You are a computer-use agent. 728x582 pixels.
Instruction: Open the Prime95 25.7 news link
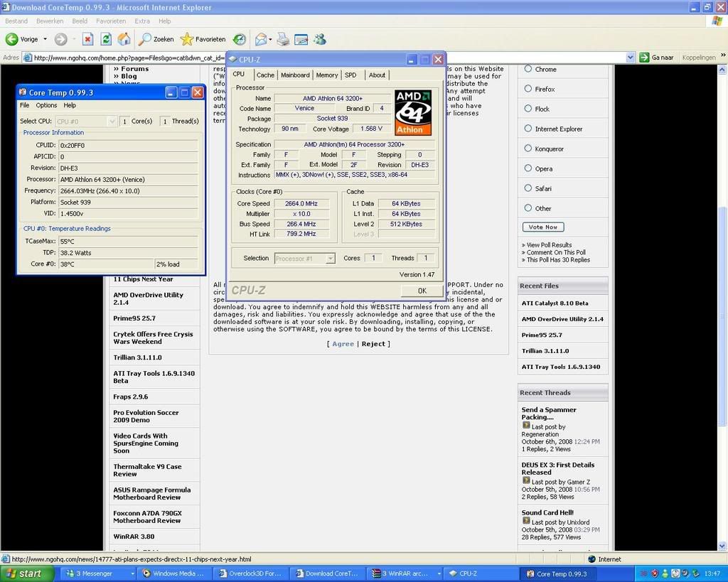click(x=134, y=318)
